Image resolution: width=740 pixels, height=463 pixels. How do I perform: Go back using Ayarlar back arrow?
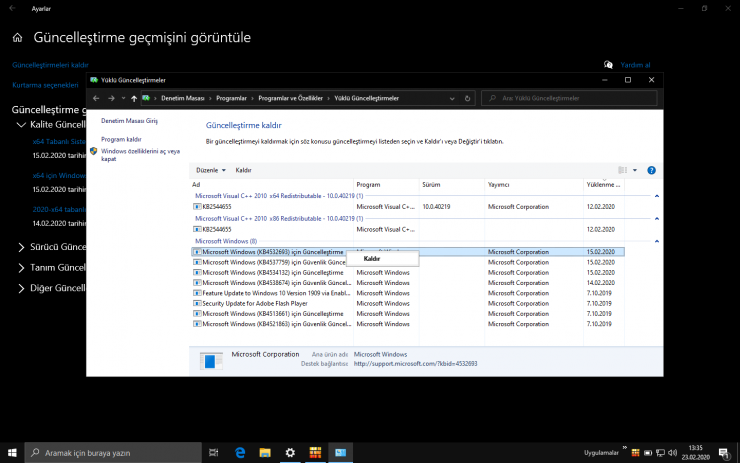click(x=12, y=8)
